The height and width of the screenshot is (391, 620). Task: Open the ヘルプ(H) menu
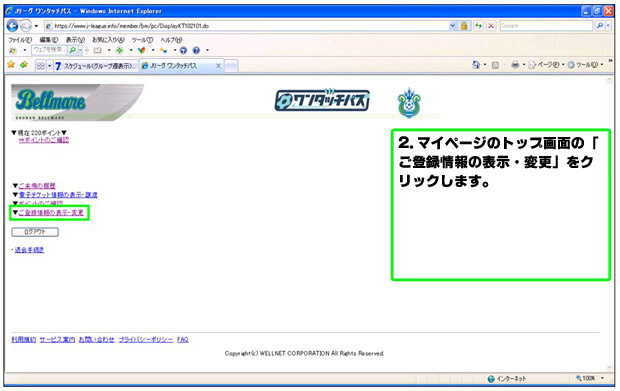click(171, 40)
